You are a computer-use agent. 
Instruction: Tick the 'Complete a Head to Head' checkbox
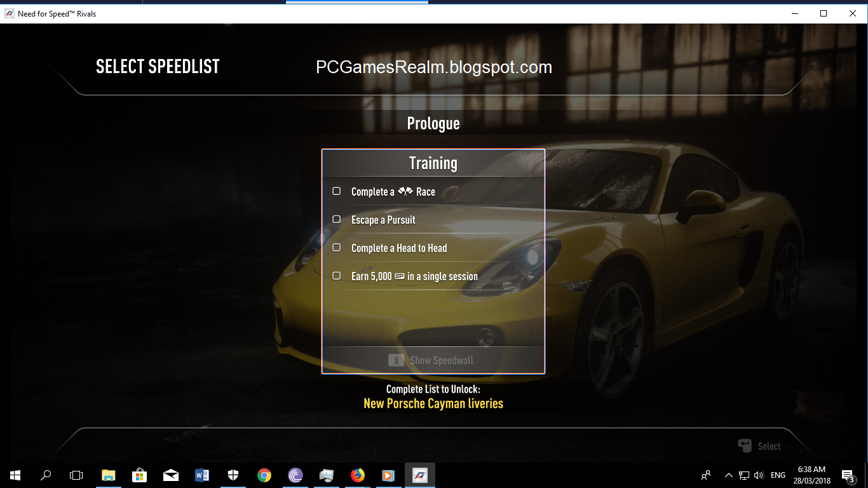point(337,247)
